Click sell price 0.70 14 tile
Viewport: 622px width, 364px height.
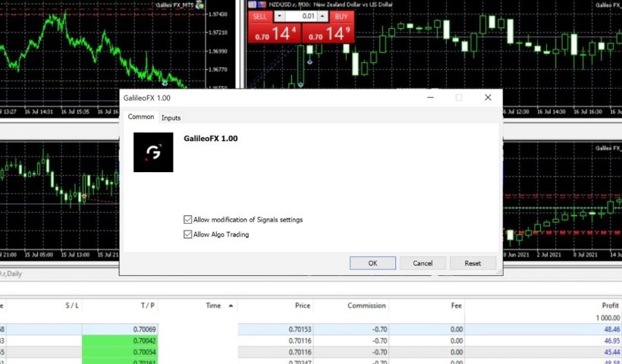coord(275,33)
